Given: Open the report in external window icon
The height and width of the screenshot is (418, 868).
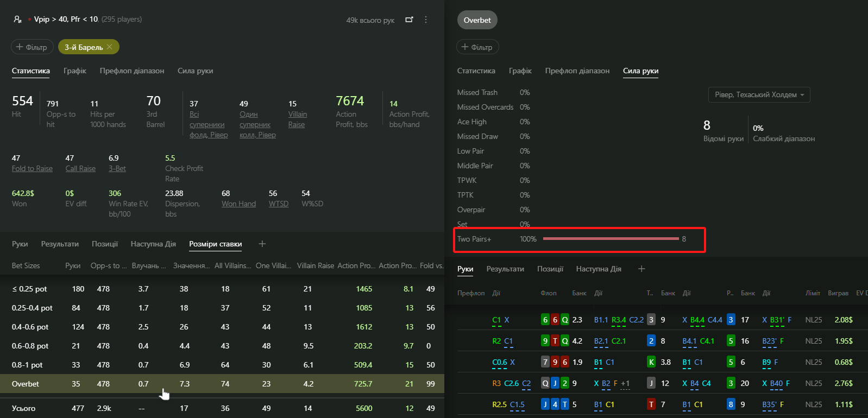Looking at the screenshot, I should pos(409,20).
